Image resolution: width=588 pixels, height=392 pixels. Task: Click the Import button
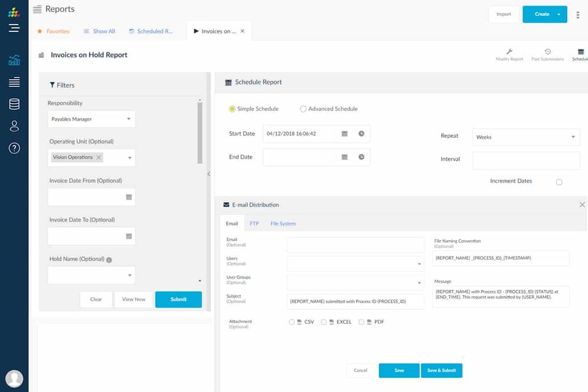[x=503, y=14]
